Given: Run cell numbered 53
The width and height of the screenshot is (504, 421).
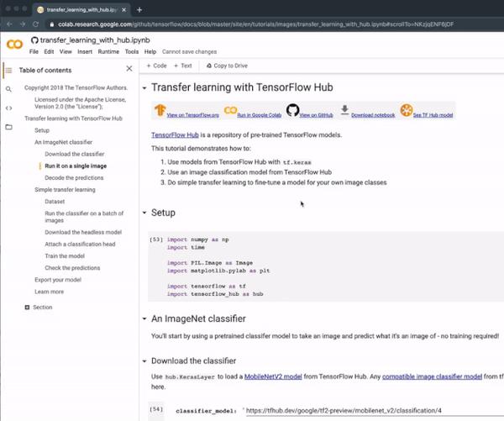Looking at the screenshot, I should (156, 239).
